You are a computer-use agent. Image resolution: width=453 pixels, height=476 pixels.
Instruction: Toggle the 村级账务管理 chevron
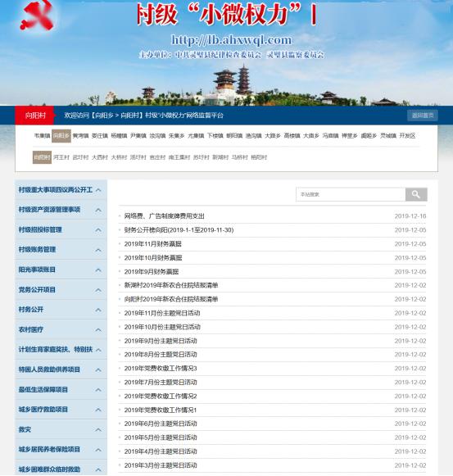98,250
